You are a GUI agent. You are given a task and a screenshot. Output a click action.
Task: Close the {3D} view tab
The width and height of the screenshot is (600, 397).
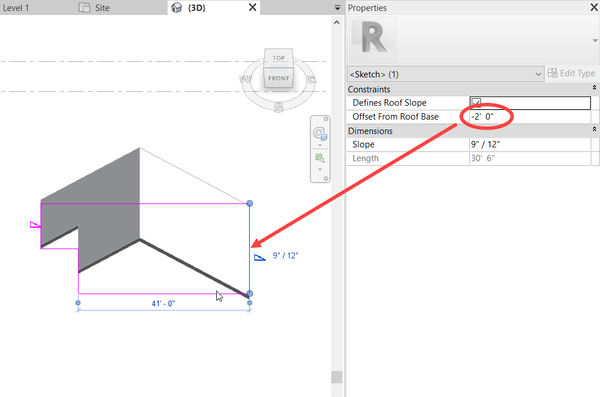pos(253,7)
